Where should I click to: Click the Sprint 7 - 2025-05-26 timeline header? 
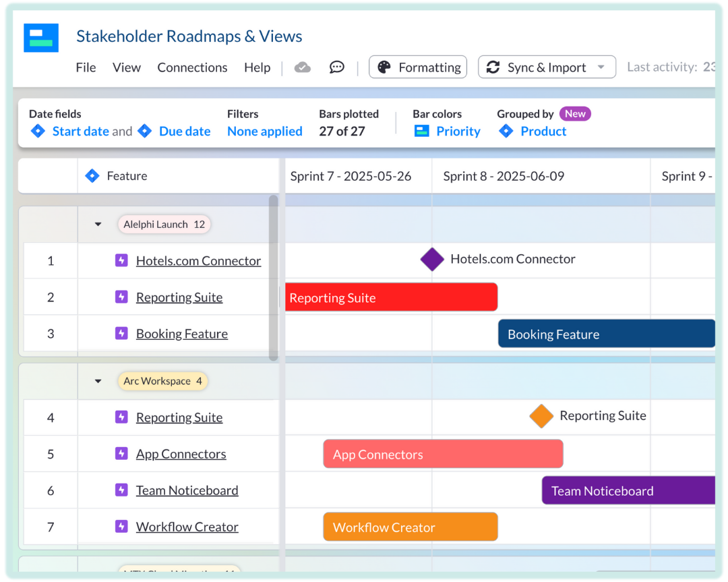click(358, 176)
